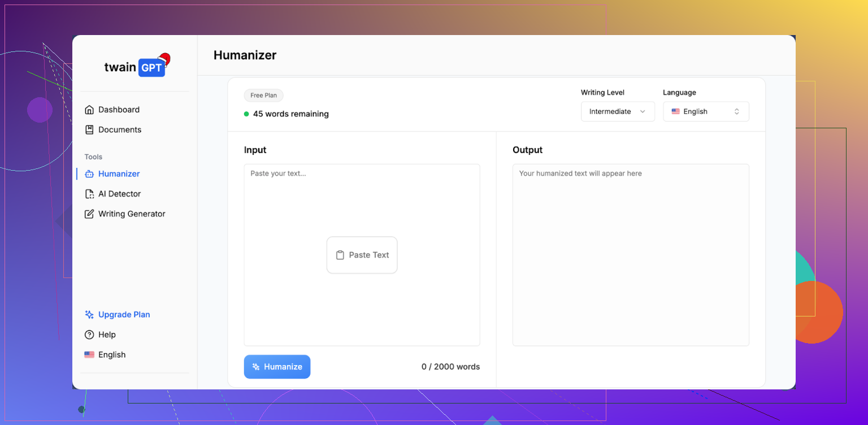Viewport: 868px width, 425px height.
Task: Click the Humanizer robot icon
Action: click(x=89, y=174)
